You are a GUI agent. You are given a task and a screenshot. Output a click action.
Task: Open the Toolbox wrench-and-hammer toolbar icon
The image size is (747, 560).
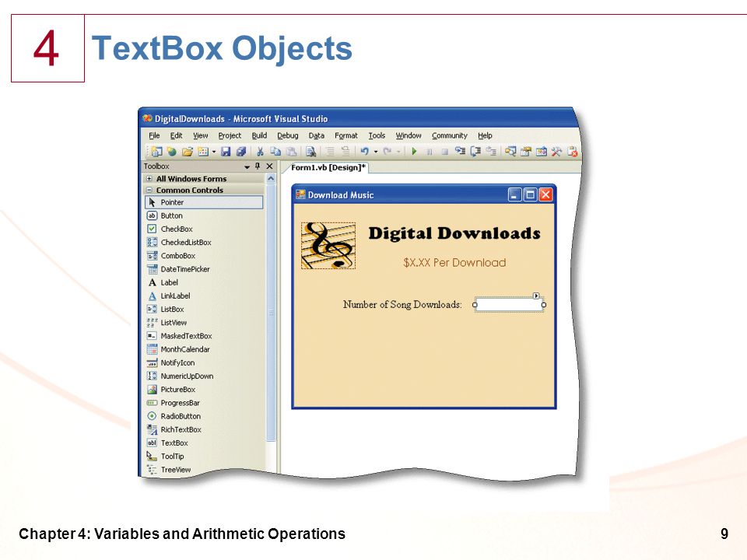click(556, 152)
